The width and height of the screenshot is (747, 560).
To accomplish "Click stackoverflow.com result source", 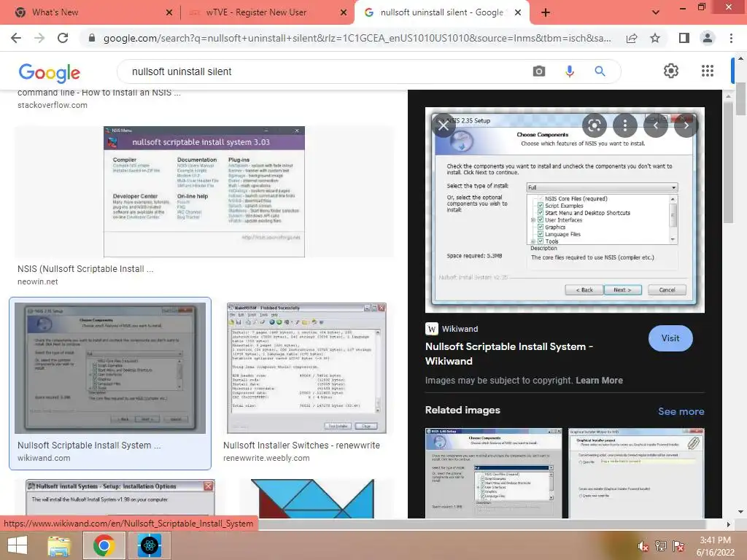I will coord(53,105).
